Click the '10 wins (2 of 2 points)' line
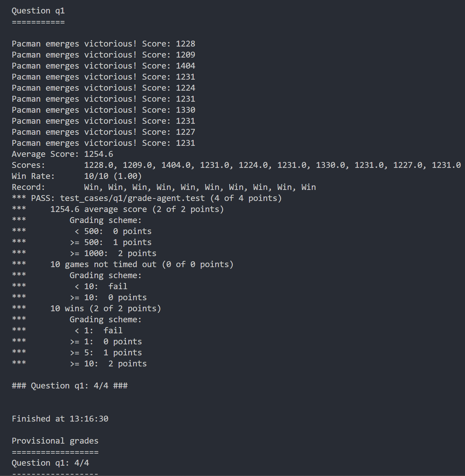 (x=106, y=308)
